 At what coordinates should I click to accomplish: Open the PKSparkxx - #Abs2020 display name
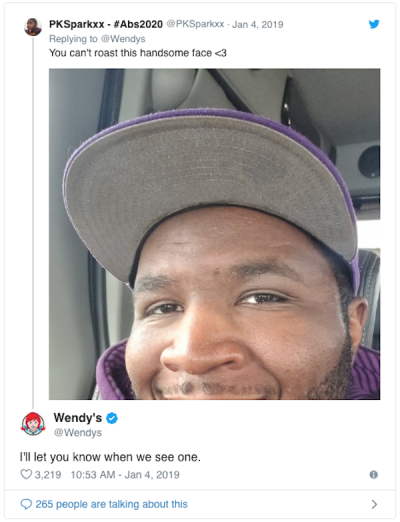pos(106,24)
